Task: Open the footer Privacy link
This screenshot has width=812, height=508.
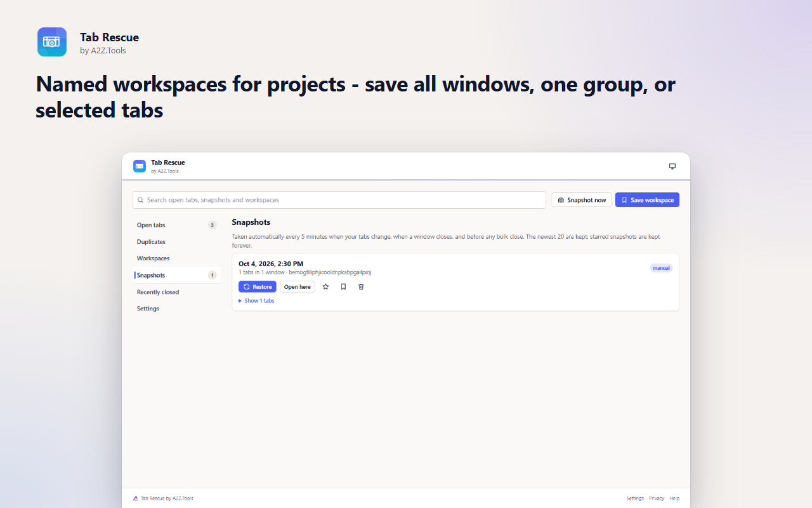Action: 657,498
